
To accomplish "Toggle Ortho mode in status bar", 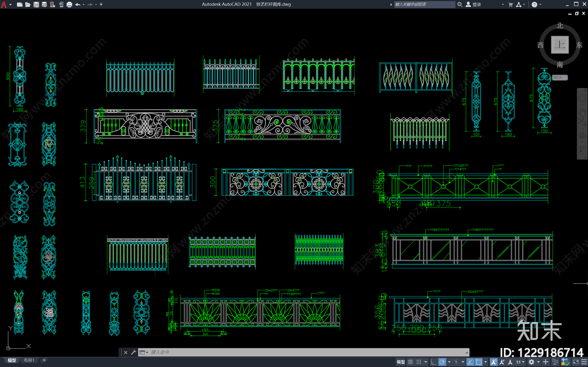I will click(434, 362).
